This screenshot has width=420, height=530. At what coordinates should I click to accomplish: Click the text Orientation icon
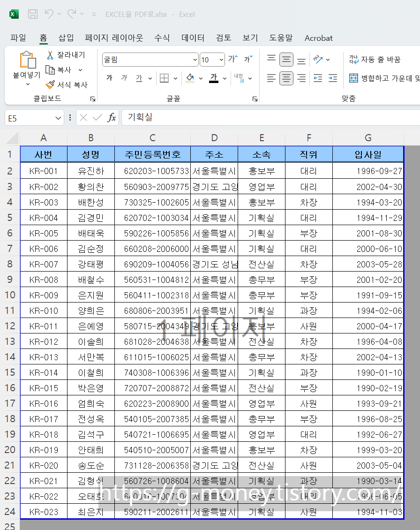tap(318, 60)
